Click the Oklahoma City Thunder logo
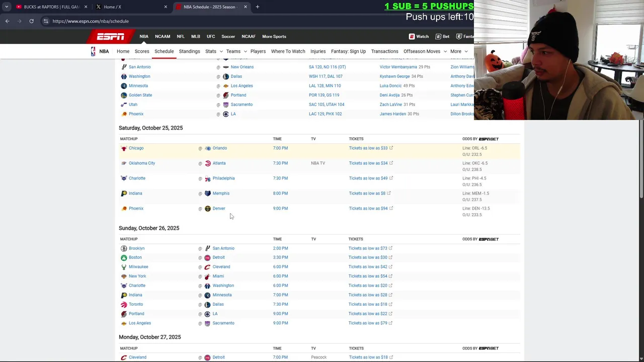 [124, 163]
